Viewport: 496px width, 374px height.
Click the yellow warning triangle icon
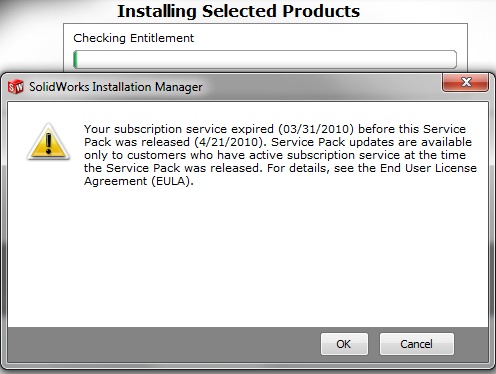pos(49,142)
